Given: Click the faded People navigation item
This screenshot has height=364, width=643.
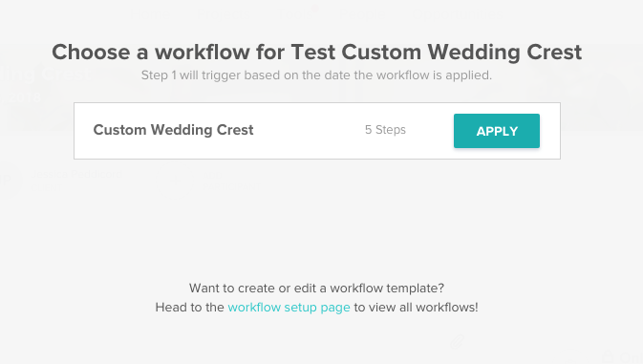Looking at the screenshot, I should tap(362, 15).
